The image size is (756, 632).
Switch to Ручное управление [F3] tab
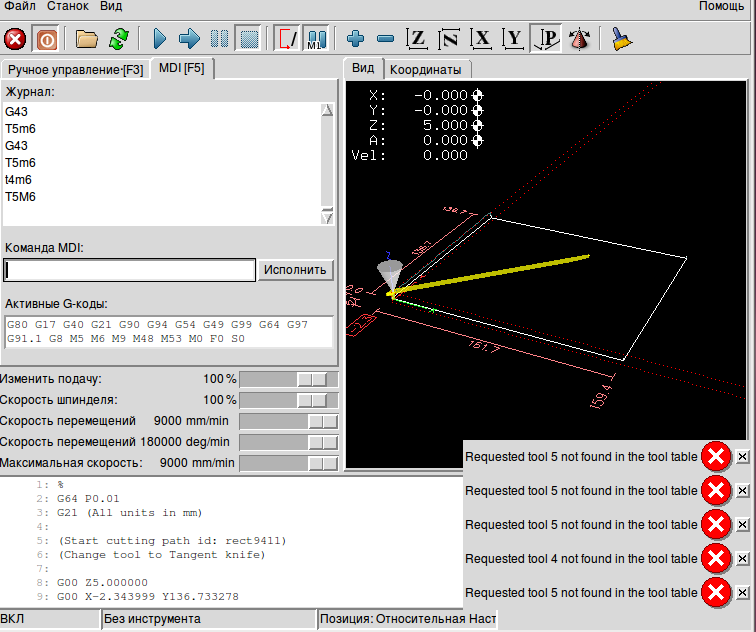76,69
